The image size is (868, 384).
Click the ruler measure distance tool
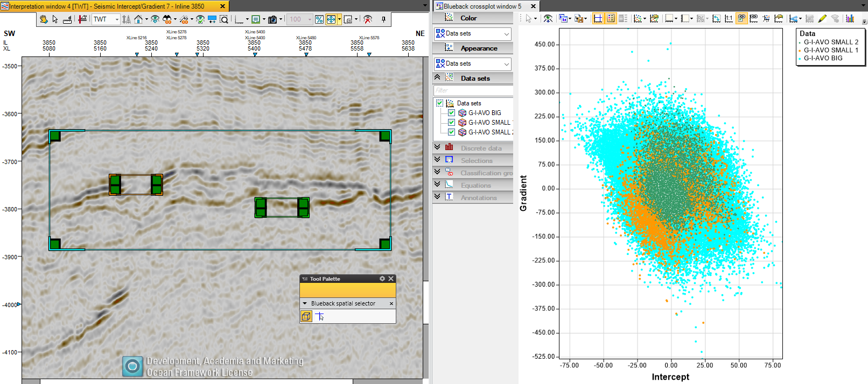pos(67,19)
